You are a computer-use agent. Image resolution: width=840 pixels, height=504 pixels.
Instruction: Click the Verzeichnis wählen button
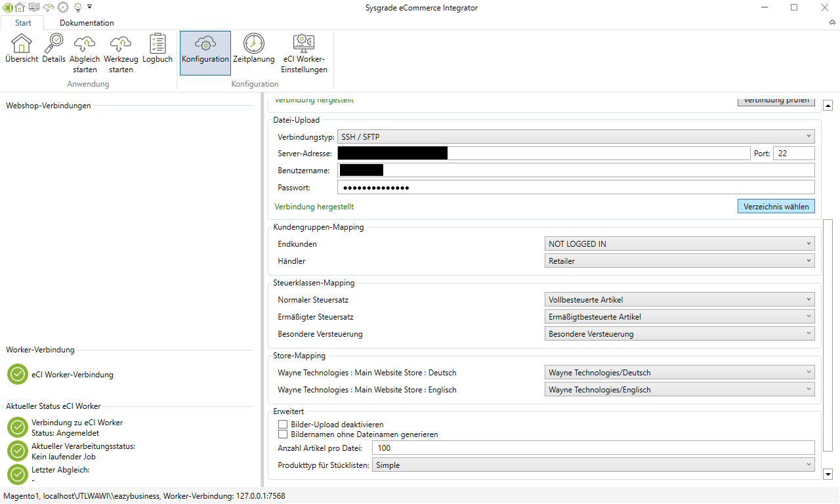(776, 206)
